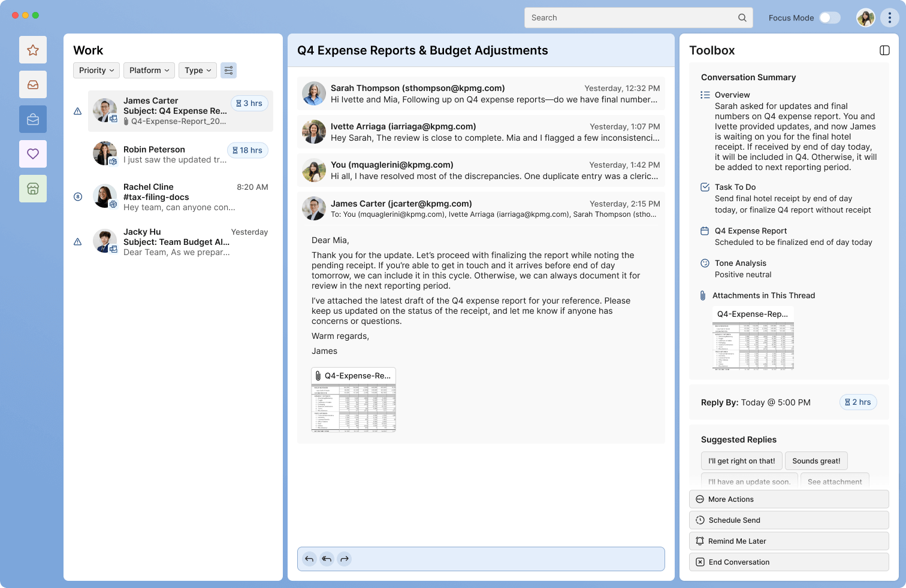Open the filter settings sliders icon
The height and width of the screenshot is (588, 906).
228,71
